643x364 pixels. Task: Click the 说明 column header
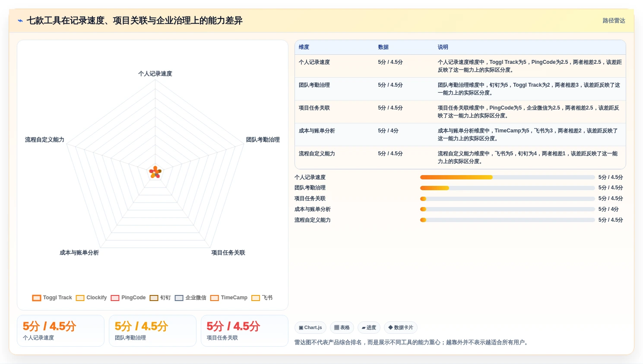(443, 47)
